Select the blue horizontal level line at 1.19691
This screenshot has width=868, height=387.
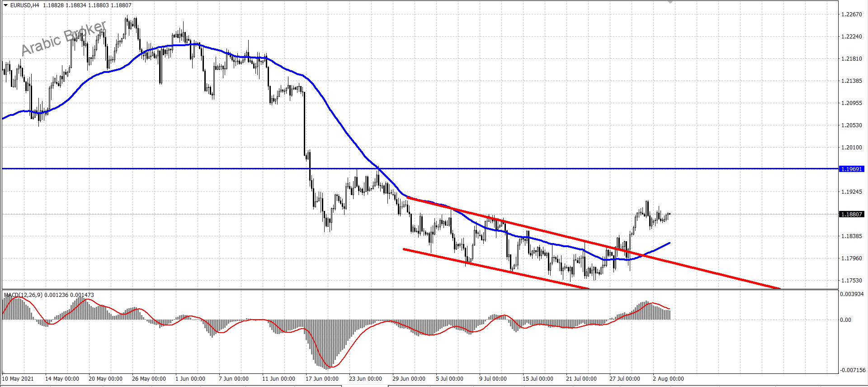(x=420, y=168)
